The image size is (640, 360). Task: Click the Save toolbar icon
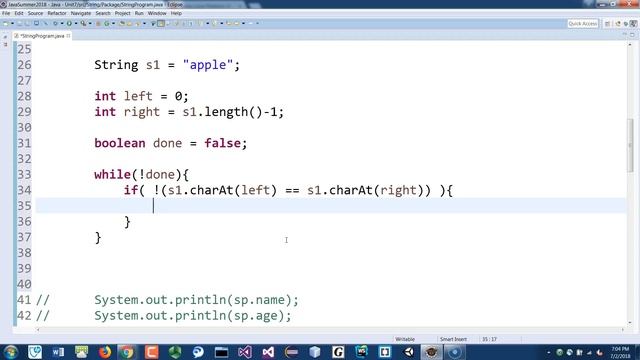pyautogui.click(x=20, y=24)
